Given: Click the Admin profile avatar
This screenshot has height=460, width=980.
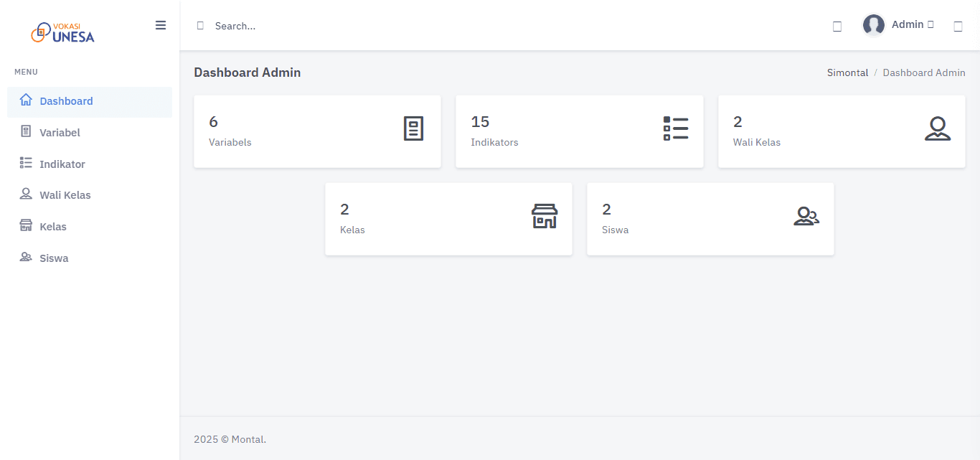Looking at the screenshot, I should (x=874, y=25).
